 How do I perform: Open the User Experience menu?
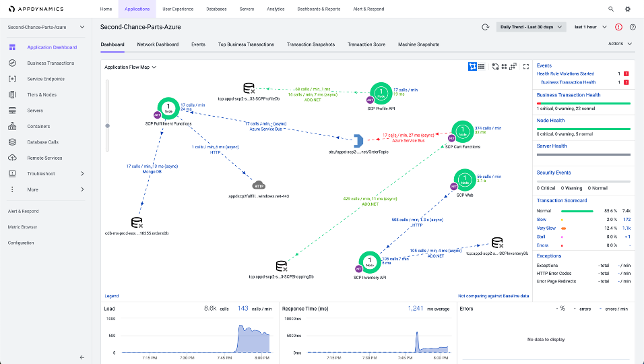(x=178, y=9)
